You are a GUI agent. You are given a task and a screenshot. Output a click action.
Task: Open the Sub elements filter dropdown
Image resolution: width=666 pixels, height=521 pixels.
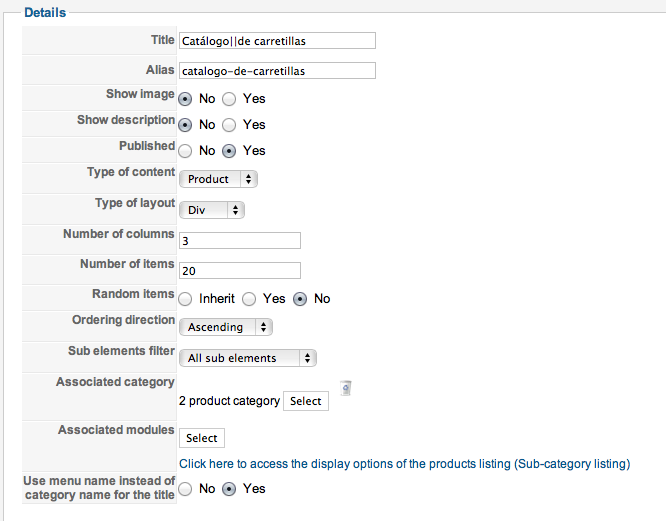[x=247, y=358]
